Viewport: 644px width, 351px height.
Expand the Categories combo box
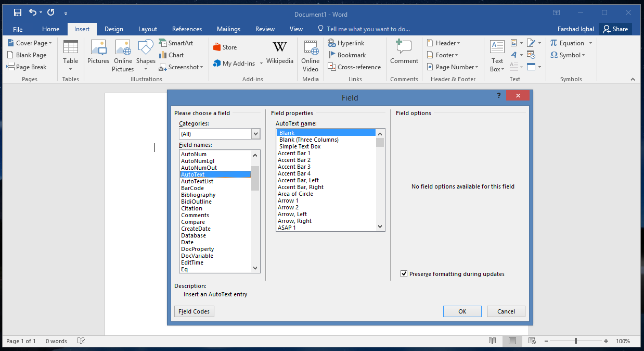coord(255,134)
